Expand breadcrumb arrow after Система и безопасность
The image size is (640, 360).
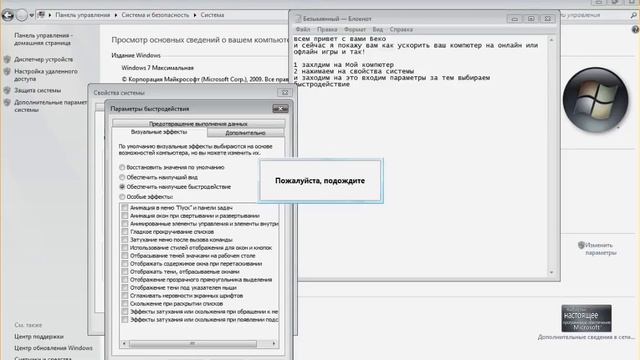coord(195,15)
